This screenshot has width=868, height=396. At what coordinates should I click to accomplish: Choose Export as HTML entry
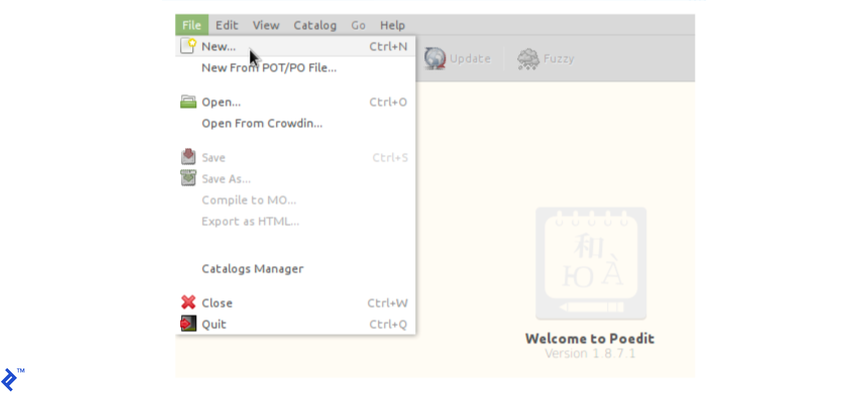click(x=250, y=221)
